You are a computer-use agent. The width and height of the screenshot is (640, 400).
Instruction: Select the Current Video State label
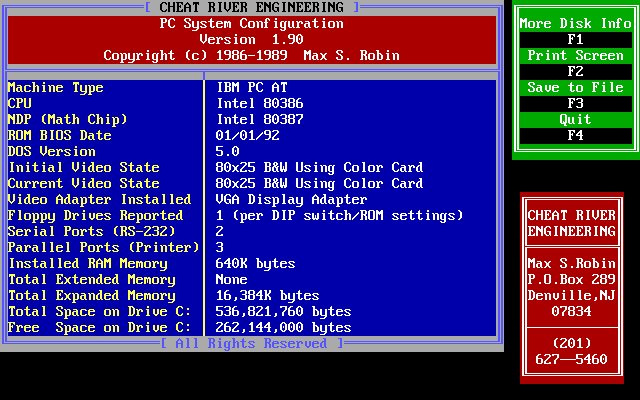coord(84,183)
